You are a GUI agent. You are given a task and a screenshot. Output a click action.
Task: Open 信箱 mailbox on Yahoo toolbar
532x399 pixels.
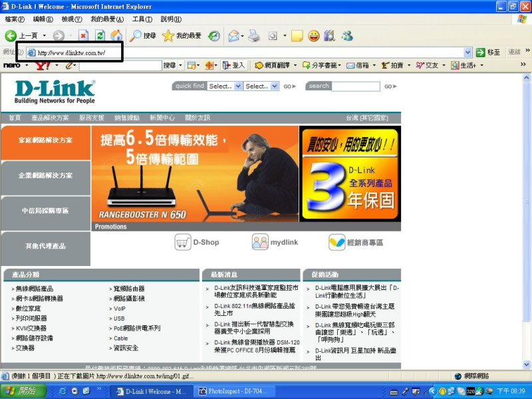pos(358,65)
